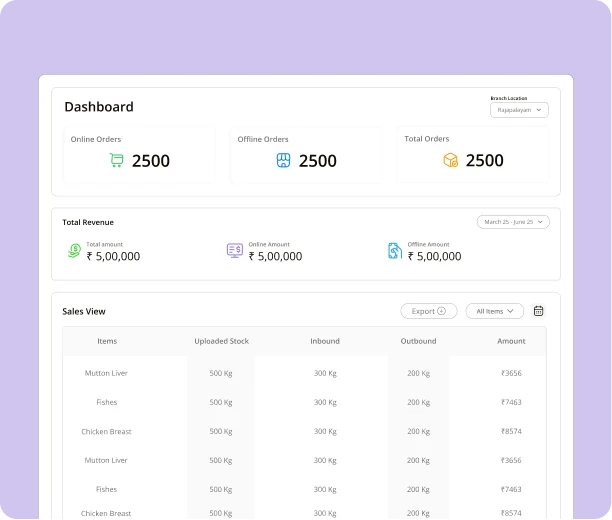Image resolution: width=612 pixels, height=520 pixels.
Task: Select the Total Orders card
Action: [473, 155]
